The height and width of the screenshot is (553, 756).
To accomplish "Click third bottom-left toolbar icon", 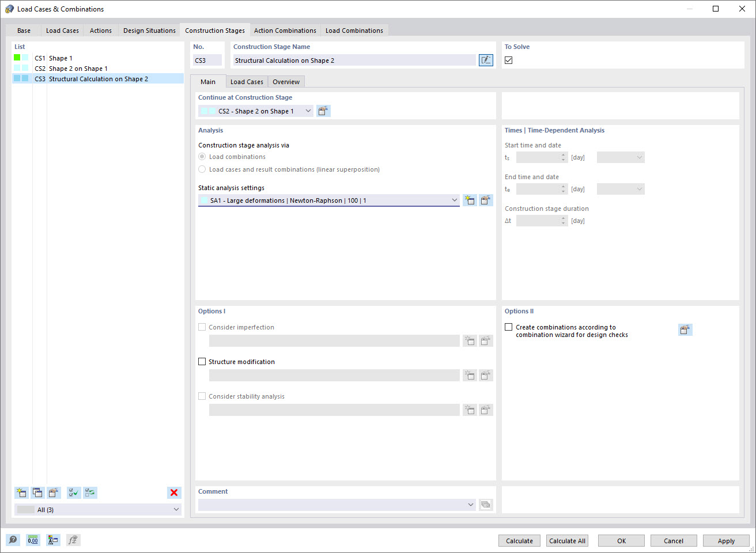I will [53, 540].
